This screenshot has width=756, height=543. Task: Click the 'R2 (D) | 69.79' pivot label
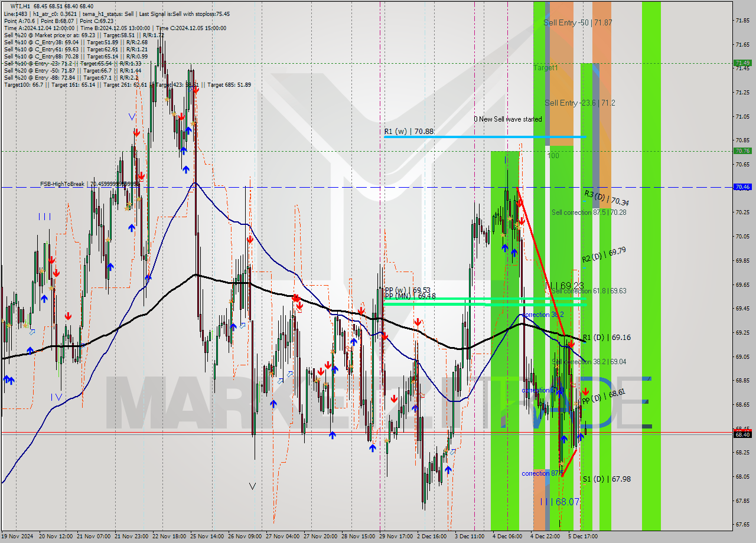click(604, 255)
